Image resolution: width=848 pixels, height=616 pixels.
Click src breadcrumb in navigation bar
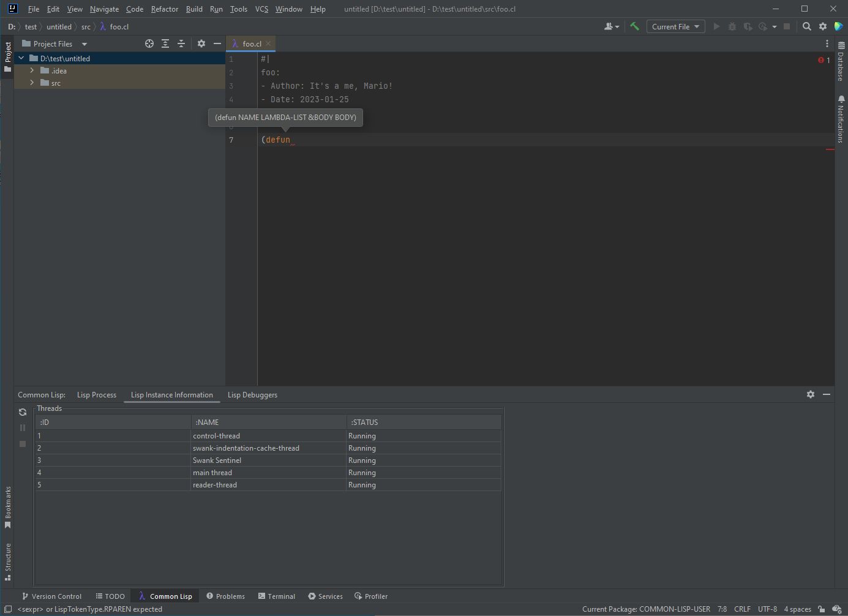pyautogui.click(x=86, y=27)
